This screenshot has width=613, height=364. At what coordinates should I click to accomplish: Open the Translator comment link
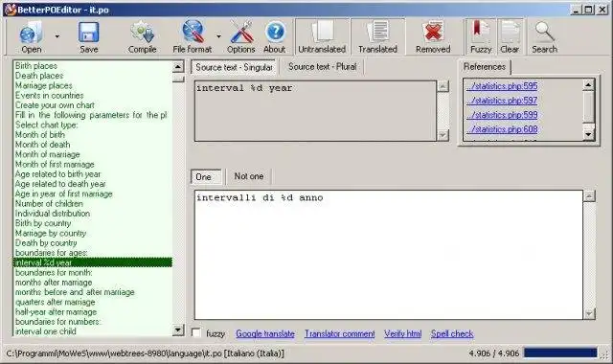(340, 334)
